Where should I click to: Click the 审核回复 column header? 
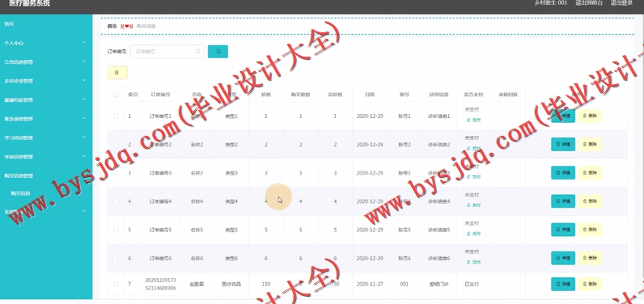(508, 95)
